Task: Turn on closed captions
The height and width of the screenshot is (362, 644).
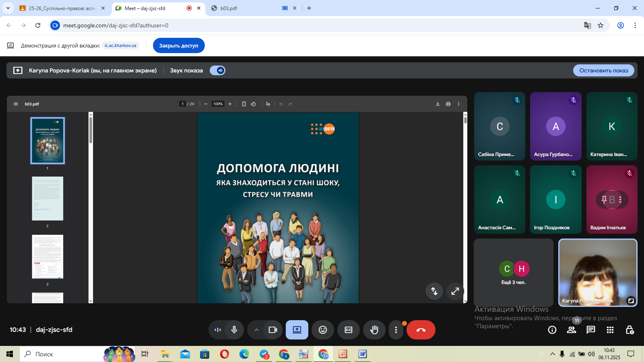Action: click(x=349, y=330)
